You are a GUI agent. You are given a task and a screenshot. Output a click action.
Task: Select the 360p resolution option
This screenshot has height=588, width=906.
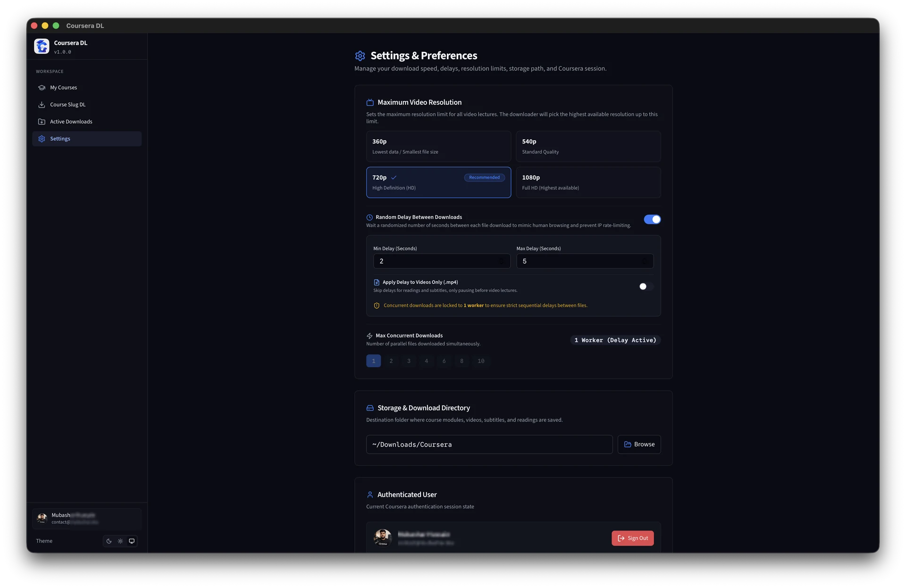tap(438, 146)
